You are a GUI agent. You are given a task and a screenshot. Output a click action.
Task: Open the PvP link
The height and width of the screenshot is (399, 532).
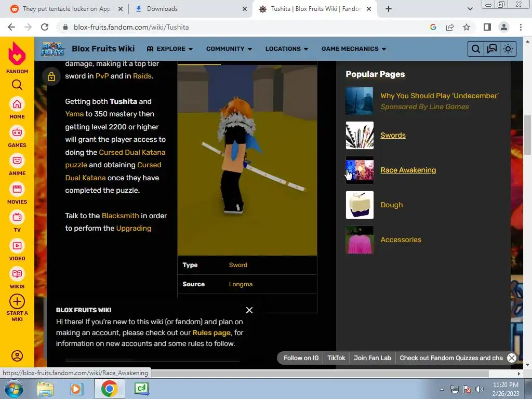102,76
